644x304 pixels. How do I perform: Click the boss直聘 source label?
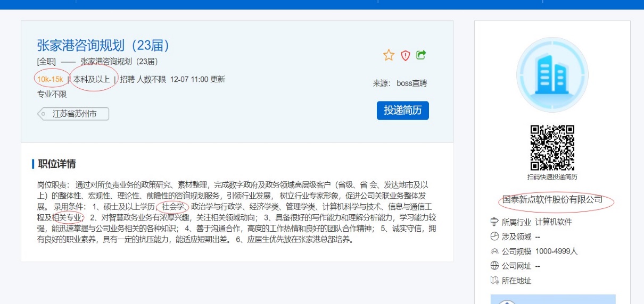point(411,83)
